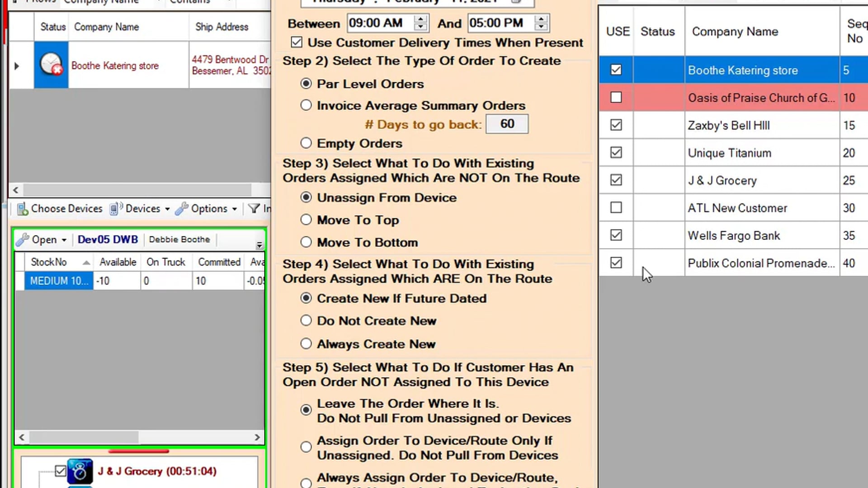
Task: Select the ATL New Customer row
Action: [x=733, y=208]
